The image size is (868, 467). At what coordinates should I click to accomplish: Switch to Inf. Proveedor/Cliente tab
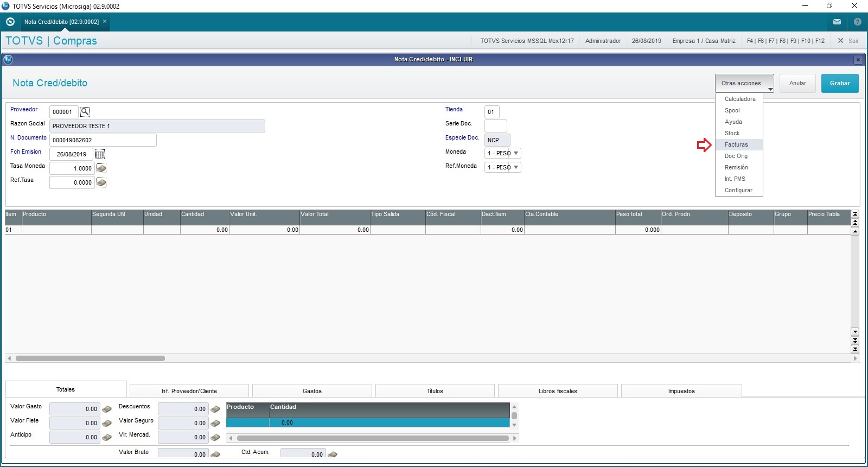189,391
